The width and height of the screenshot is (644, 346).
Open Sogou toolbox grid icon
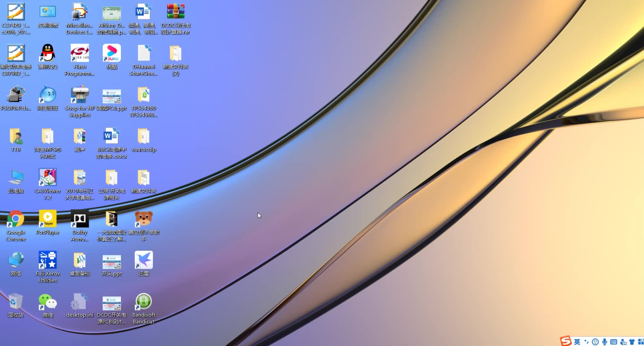coord(641,342)
